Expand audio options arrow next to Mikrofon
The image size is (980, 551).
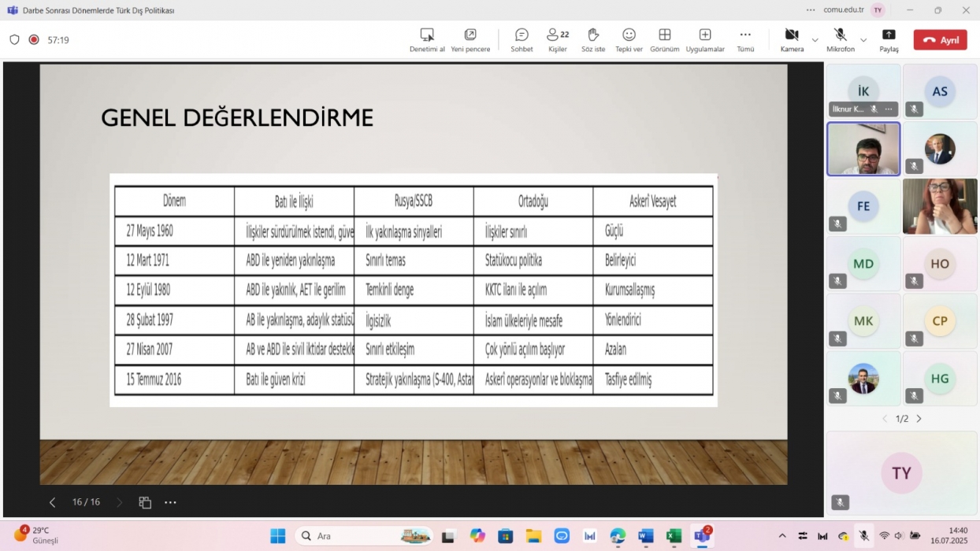click(863, 39)
